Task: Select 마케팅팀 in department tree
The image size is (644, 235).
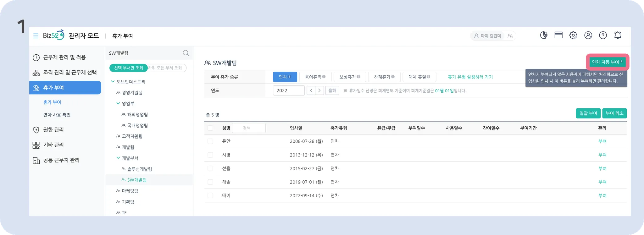Action: pos(130,191)
